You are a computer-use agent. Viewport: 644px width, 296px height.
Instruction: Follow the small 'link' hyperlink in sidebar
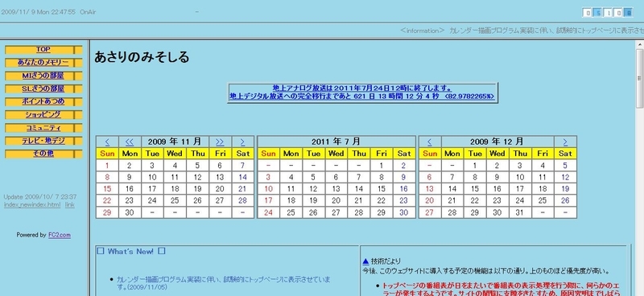pyautogui.click(x=70, y=205)
